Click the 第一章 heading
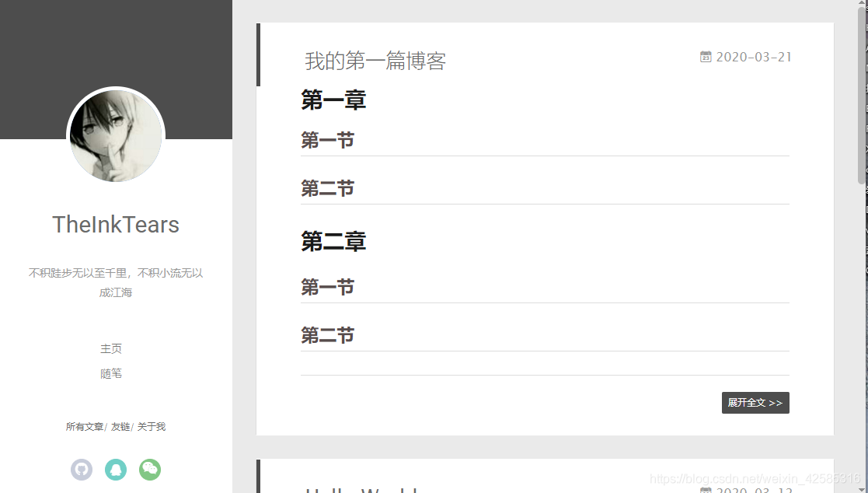 pyautogui.click(x=333, y=100)
